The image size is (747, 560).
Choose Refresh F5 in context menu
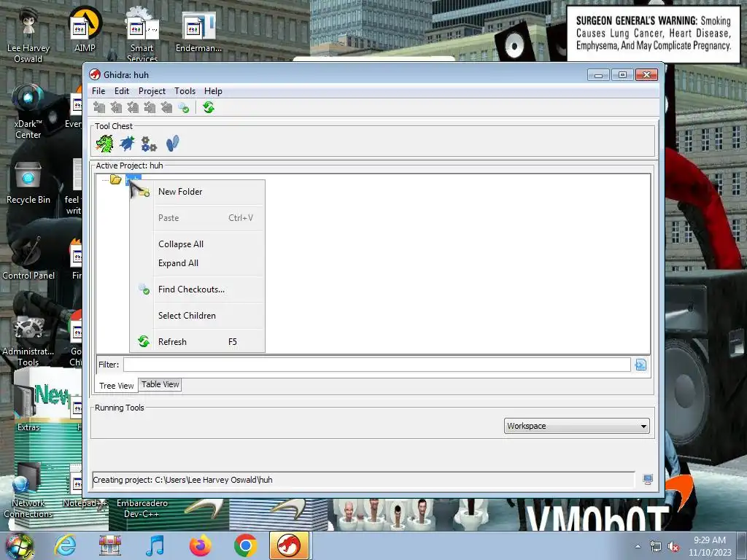[x=197, y=342]
